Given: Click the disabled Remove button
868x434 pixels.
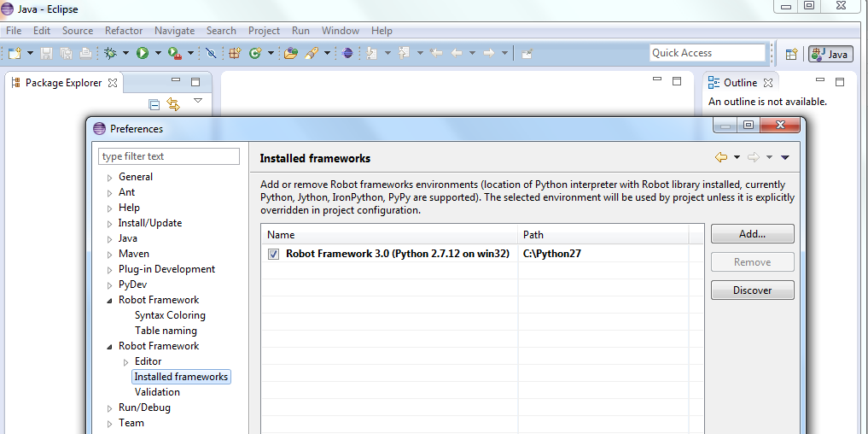Looking at the screenshot, I should point(752,262).
